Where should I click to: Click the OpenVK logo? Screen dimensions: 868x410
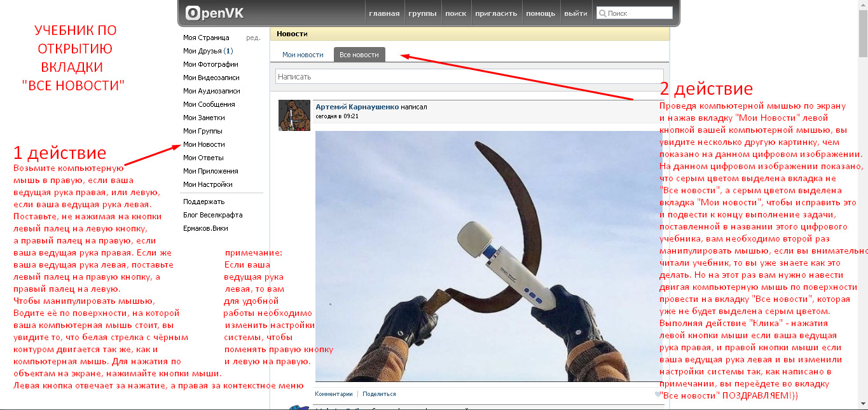pos(214,13)
